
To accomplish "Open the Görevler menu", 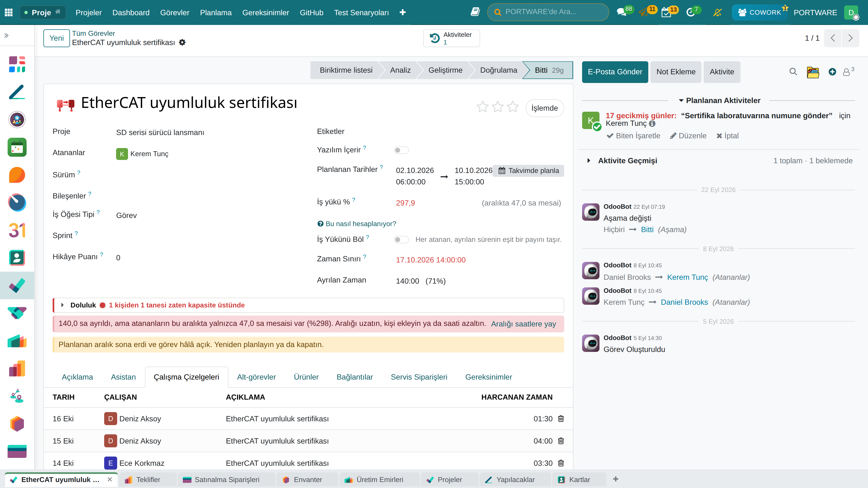I will (x=174, y=12).
